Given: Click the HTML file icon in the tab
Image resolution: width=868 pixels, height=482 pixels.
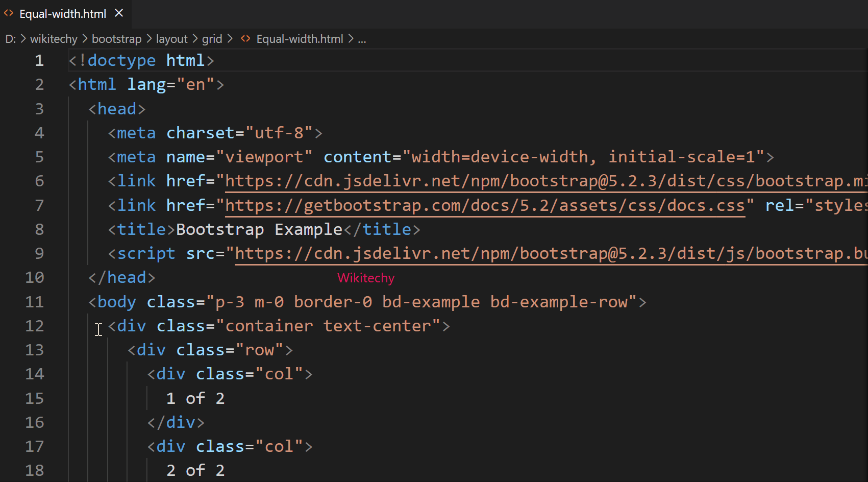Looking at the screenshot, I should tap(8, 13).
